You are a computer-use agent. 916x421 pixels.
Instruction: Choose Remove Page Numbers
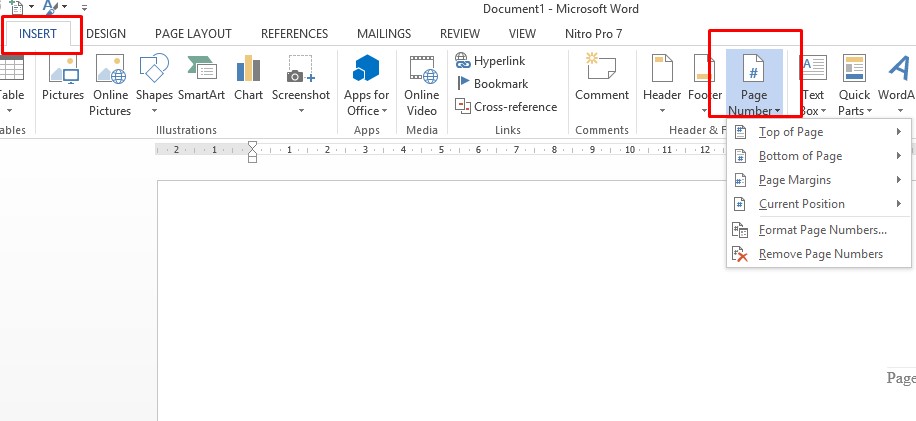[x=820, y=254]
